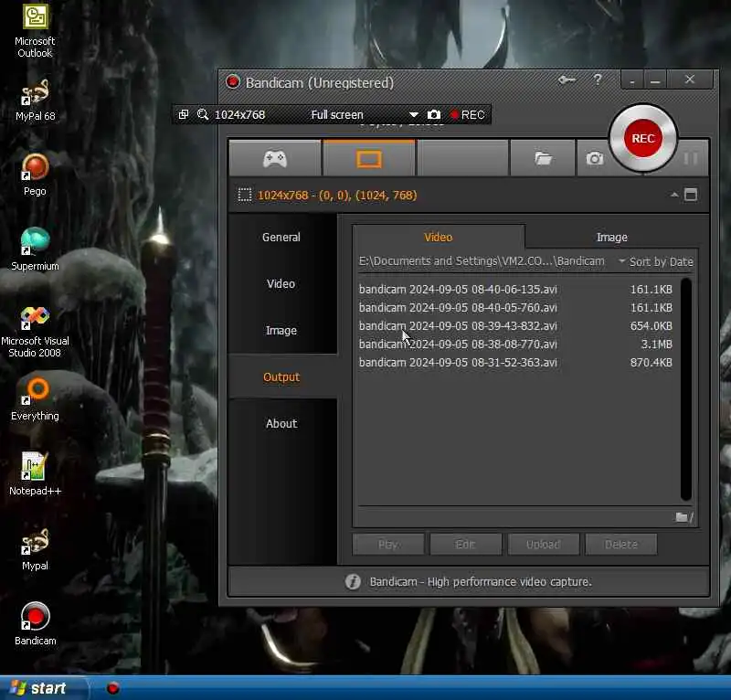Open Bandicam desktop shortcut icon
This screenshot has height=700, width=731.
click(35, 624)
